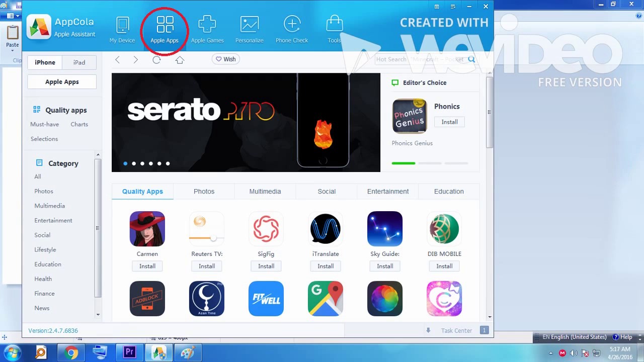Switch to iPad device toggle
Viewport: 644px width, 362px height.
coord(79,62)
